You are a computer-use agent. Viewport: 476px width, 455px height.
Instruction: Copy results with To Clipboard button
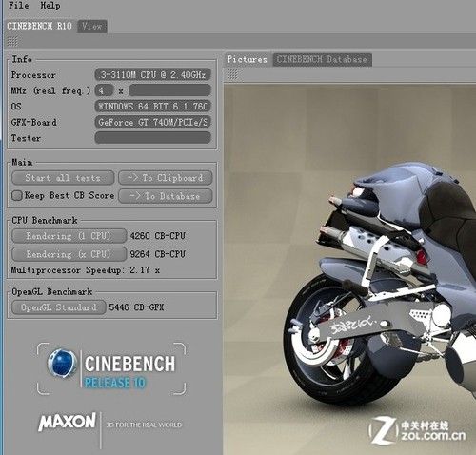[166, 178]
